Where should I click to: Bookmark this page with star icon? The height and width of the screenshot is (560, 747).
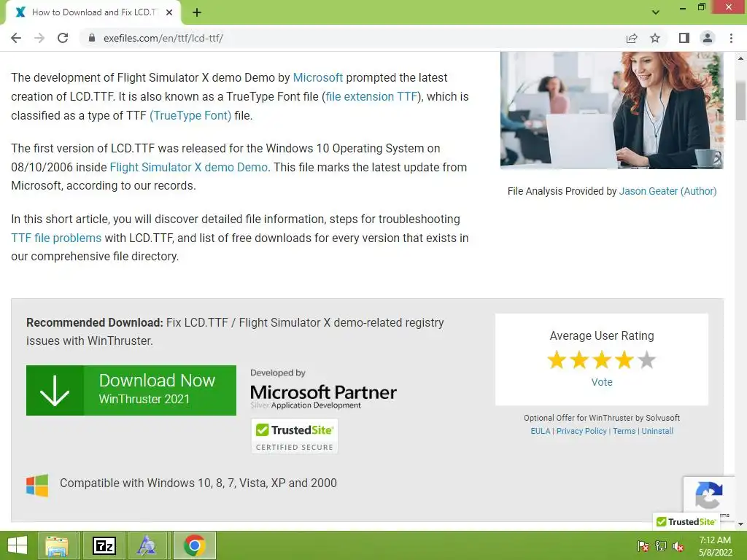(655, 38)
